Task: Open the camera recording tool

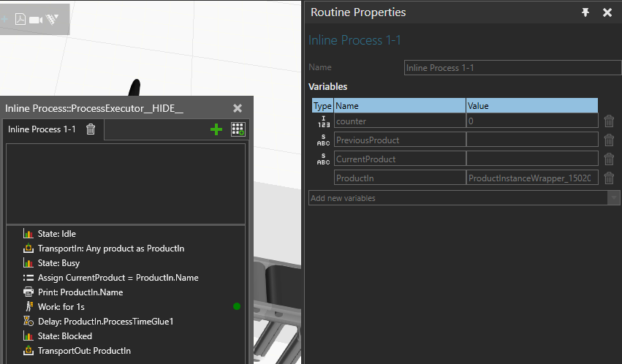Action: [x=36, y=20]
